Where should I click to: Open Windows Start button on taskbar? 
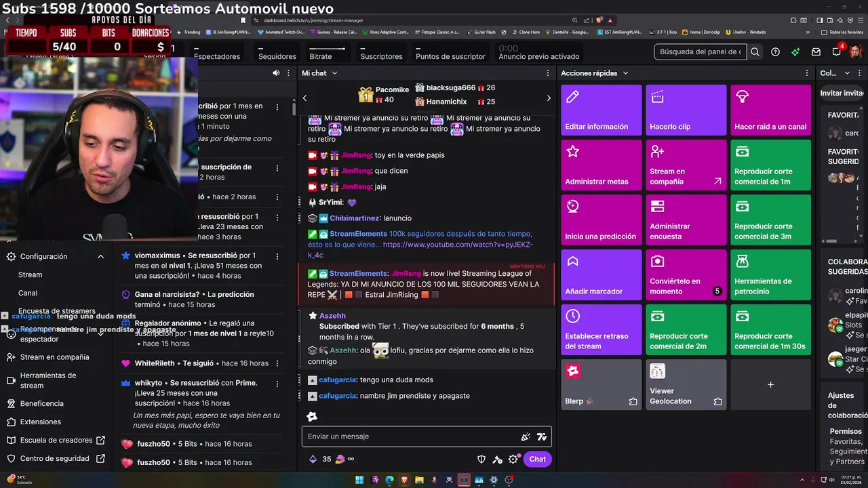(359, 480)
